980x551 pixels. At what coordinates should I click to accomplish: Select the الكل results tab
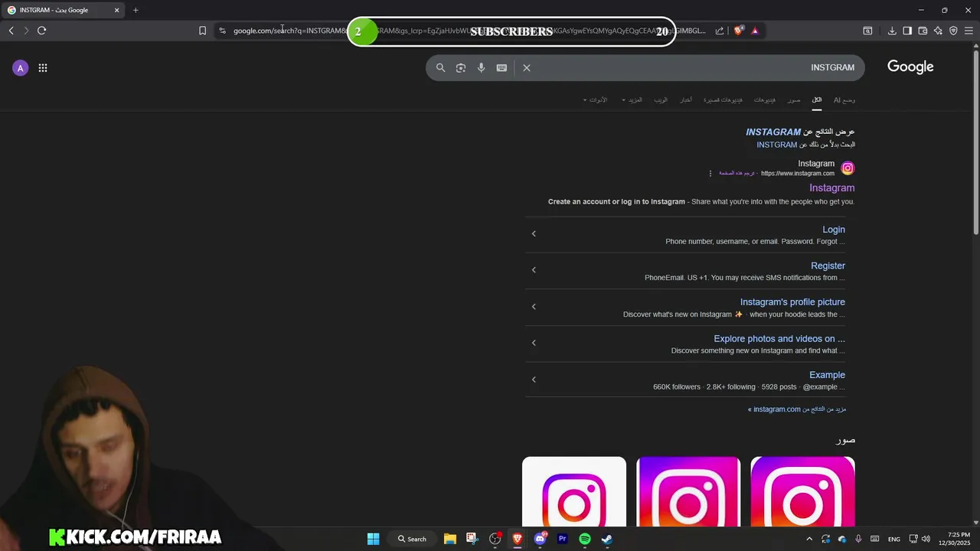tap(817, 99)
